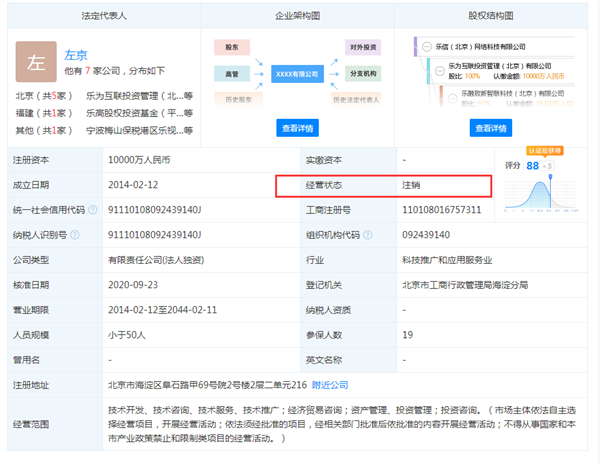Click 北京（共5家） region entry

44,96
